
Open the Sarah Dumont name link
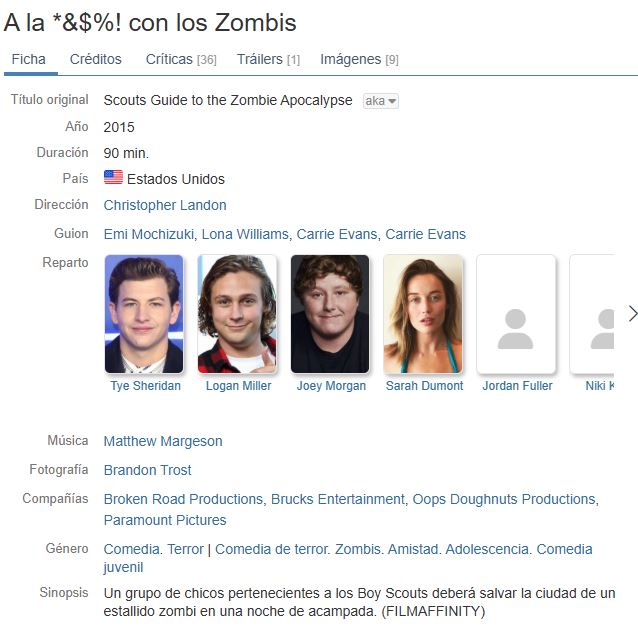click(x=424, y=385)
